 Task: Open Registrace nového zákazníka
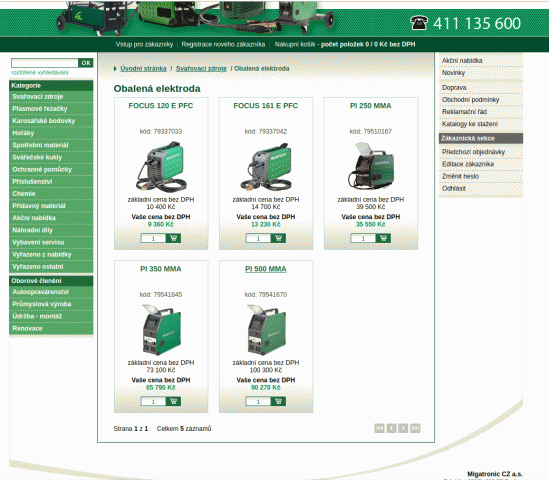[223, 44]
